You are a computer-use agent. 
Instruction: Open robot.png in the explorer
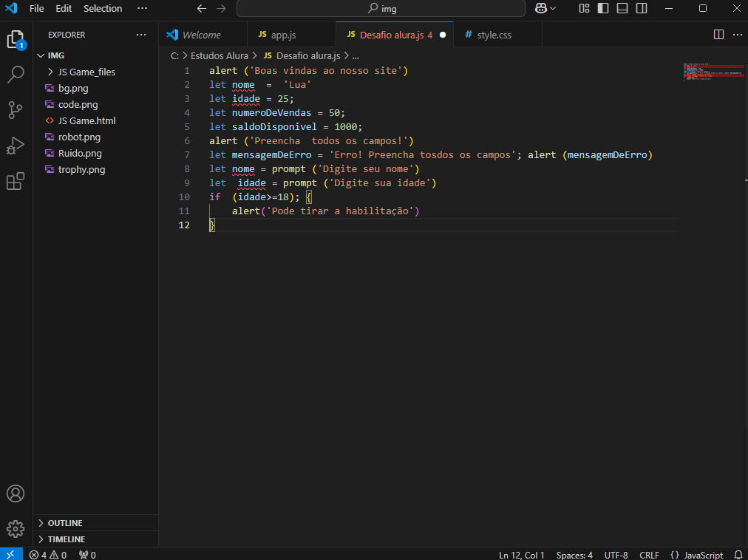click(79, 137)
